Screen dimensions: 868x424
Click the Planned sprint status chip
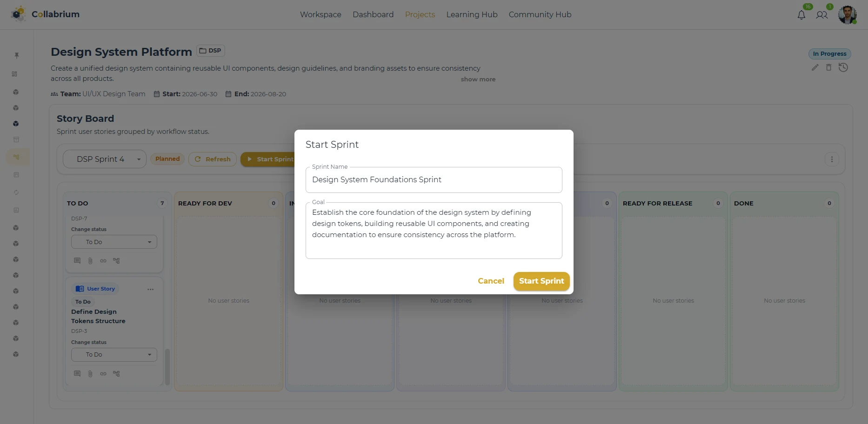click(x=167, y=159)
